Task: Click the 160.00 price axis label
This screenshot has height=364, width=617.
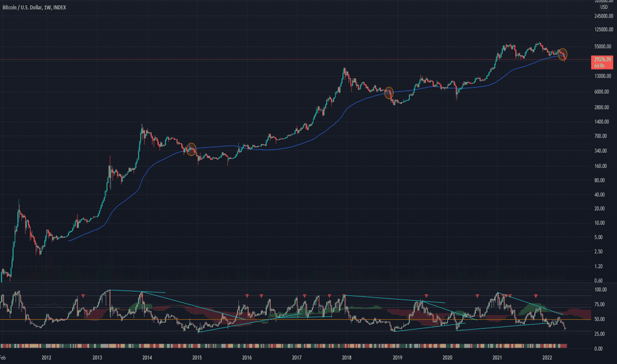Action: click(x=601, y=166)
